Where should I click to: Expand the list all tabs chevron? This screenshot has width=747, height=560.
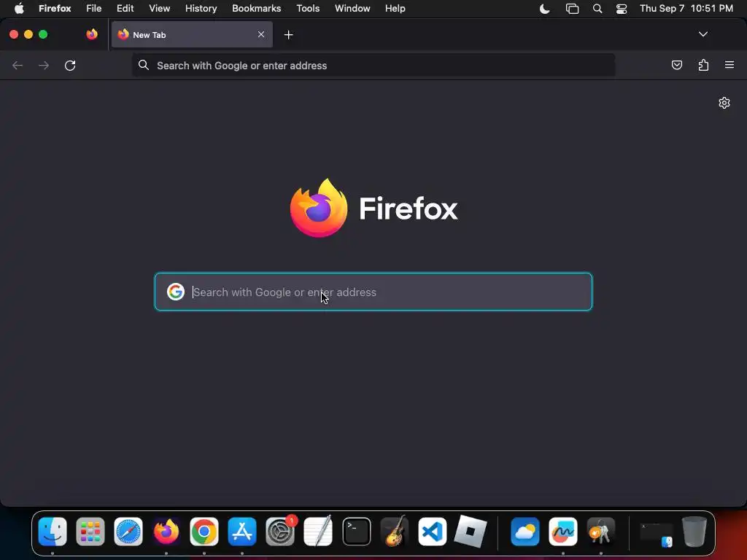(703, 34)
